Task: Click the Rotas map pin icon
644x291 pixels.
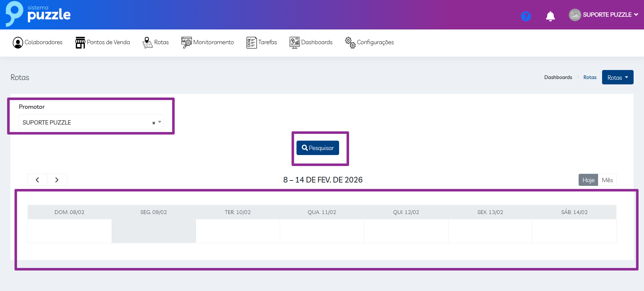Action: pyautogui.click(x=147, y=43)
